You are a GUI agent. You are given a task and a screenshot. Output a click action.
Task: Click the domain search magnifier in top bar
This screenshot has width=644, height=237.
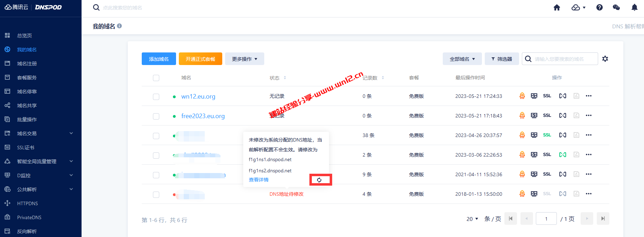coord(96,7)
